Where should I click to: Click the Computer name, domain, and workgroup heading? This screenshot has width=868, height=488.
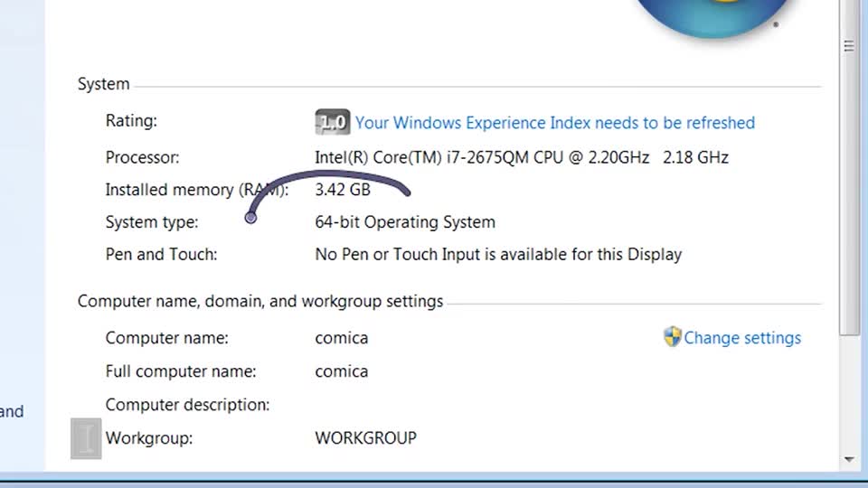(x=260, y=302)
